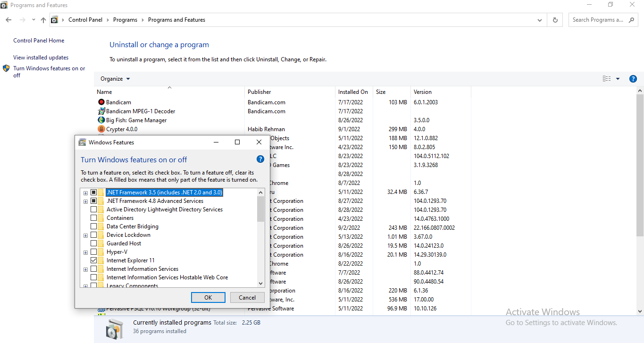Image resolution: width=644 pixels, height=343 pixels.
Task: Toggle the .NET Framework 4.8 Advanced Services checkbox
Action: pyautogui.click(x=93, y=201)
